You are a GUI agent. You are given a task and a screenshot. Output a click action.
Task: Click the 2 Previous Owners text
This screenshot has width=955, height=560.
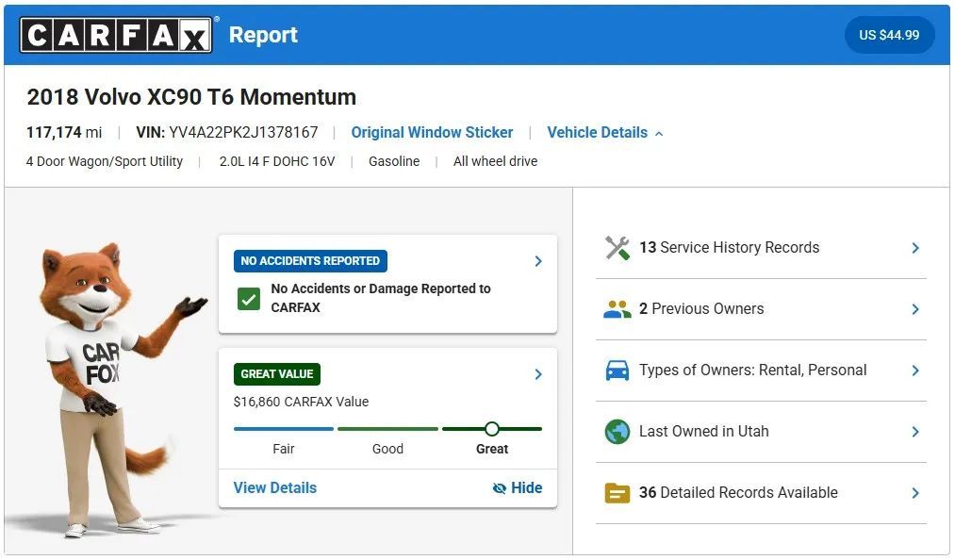(x=701, y=309)
